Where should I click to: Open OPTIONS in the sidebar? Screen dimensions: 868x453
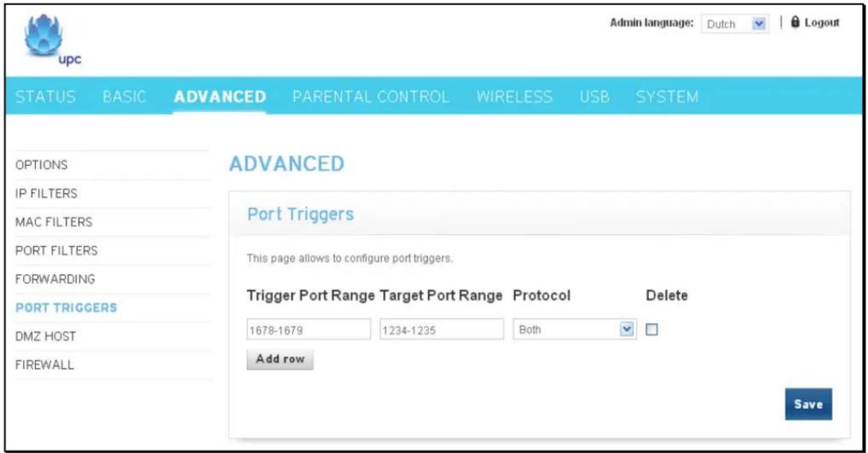41,165
